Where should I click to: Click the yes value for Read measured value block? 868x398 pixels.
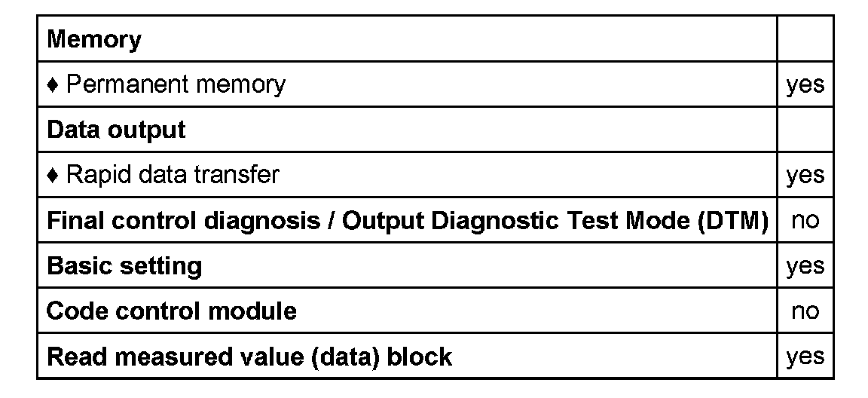click(x=805, y=356)
